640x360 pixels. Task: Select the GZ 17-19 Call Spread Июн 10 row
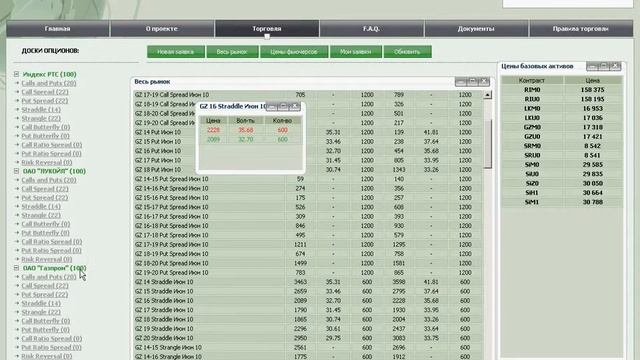[308, 95]
